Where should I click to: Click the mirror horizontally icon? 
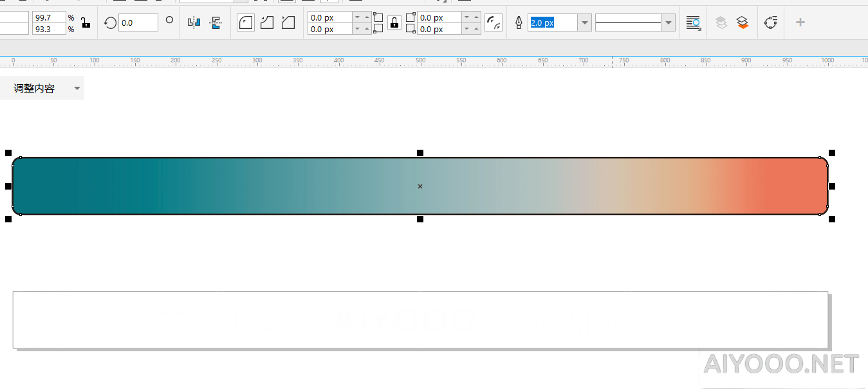[194, 22]
